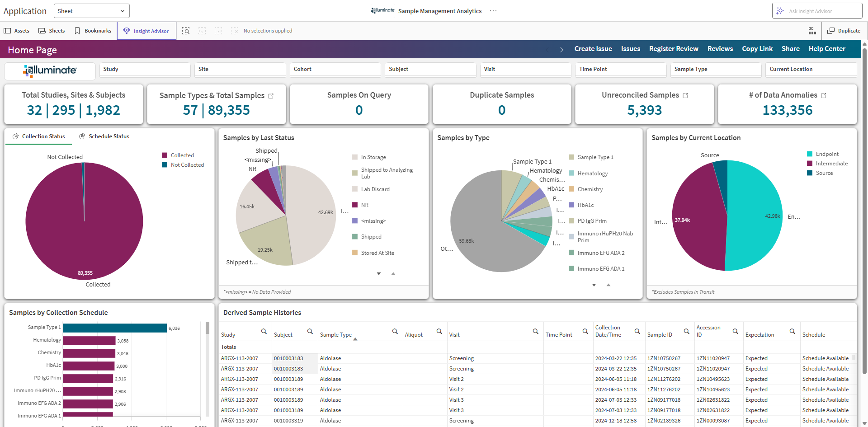Open the Help Center
This screenshot has width=868, height=427.
click(x=827, y=49)
